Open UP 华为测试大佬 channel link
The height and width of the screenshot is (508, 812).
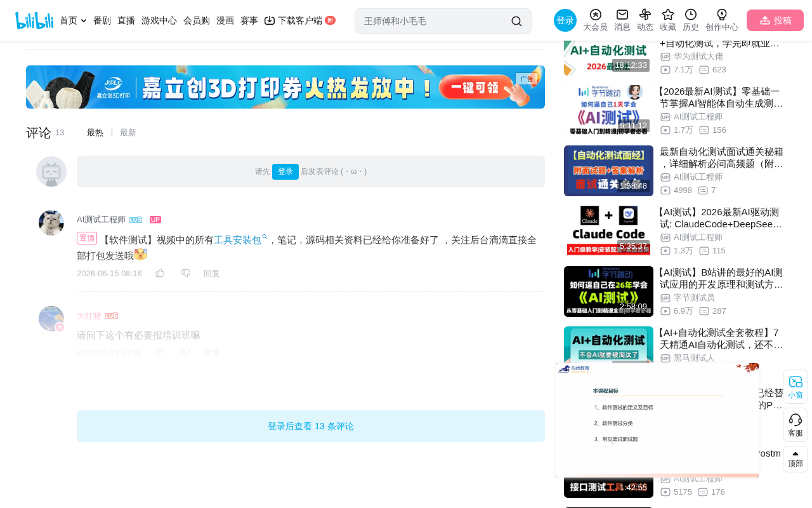698,57
